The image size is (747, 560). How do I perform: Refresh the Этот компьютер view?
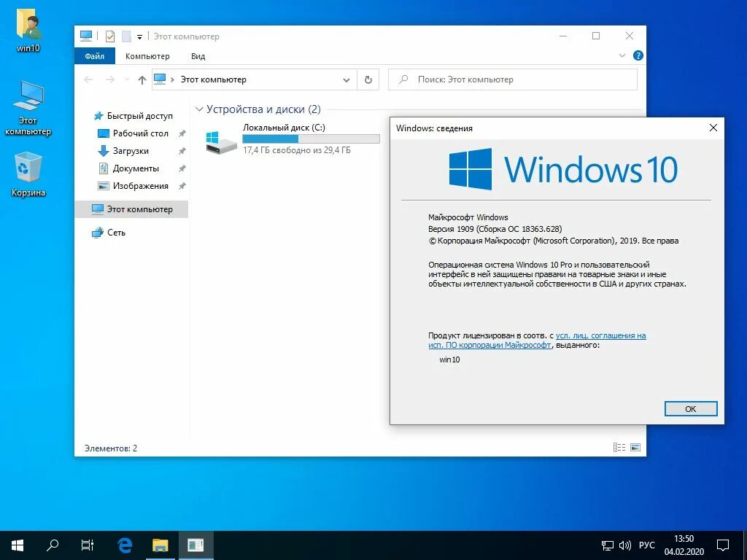pyautogui.click(x=368, y=79)
